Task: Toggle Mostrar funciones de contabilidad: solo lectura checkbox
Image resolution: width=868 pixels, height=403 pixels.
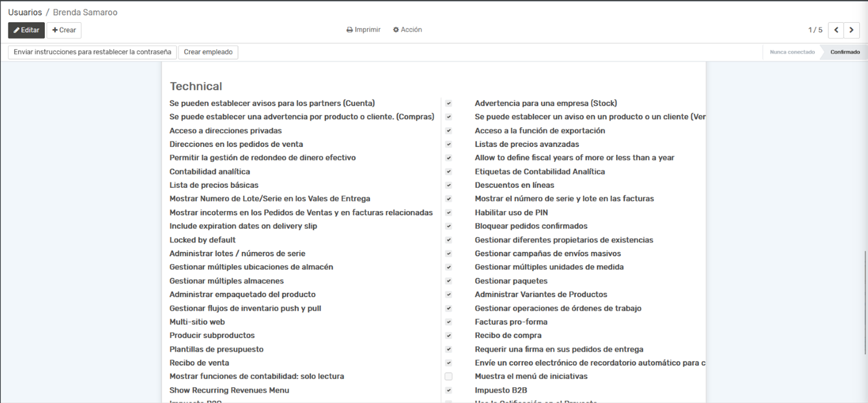Action: pos(448,377)
